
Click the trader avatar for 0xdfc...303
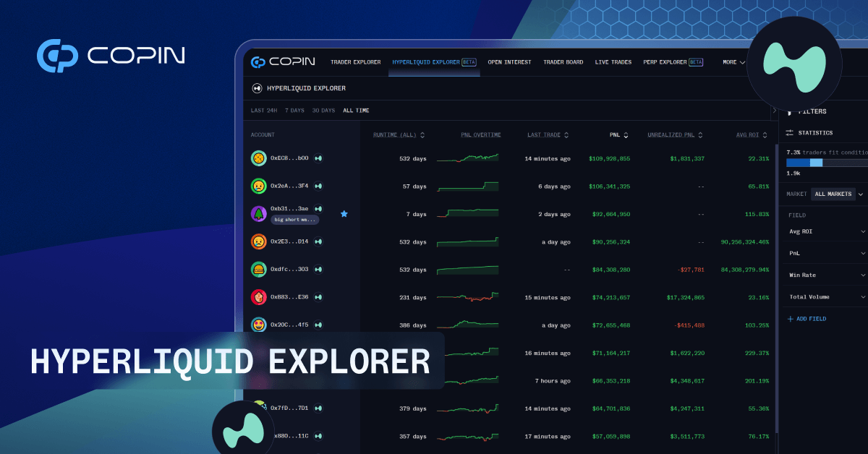pos(258,269)
